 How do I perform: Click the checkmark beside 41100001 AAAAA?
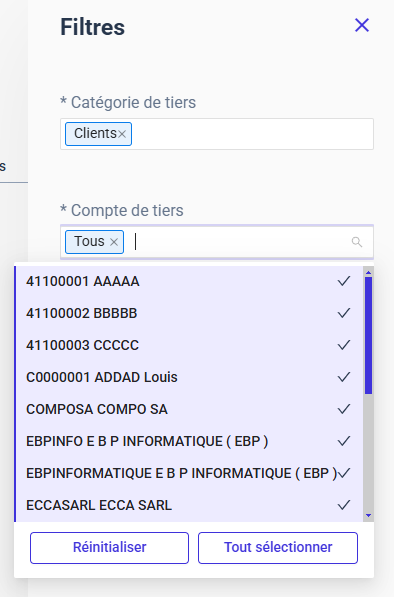point(344,281)
